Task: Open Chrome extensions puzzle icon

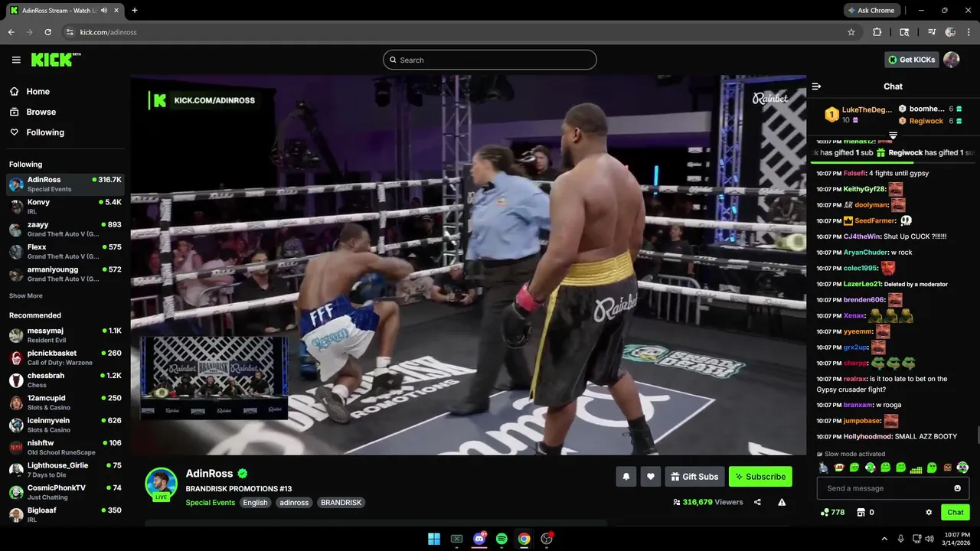Action: pyautogui.click(x=877, y=32)
